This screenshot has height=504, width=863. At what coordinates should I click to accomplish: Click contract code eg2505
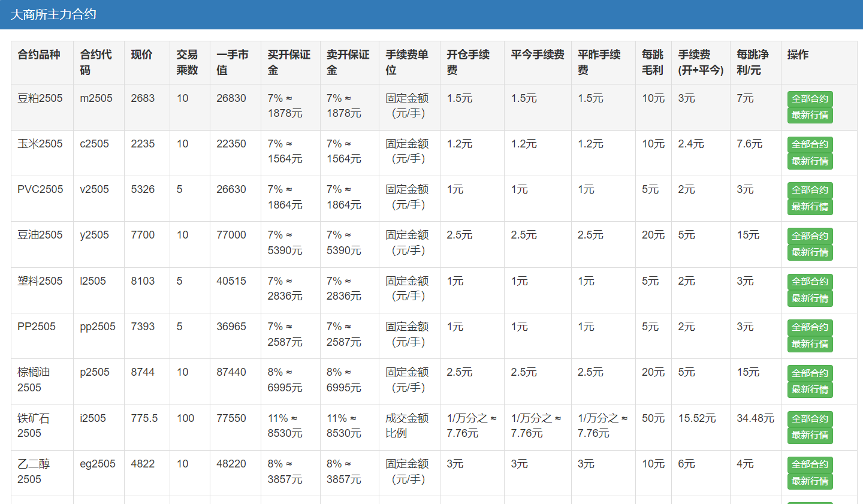click(x=98, y=464)
